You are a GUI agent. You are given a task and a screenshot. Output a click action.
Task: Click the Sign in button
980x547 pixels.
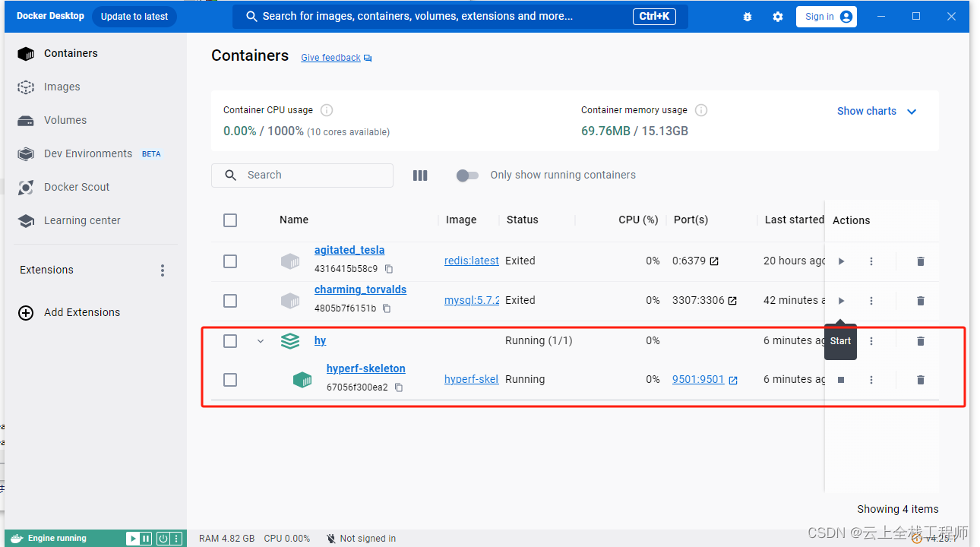point(827,17)
